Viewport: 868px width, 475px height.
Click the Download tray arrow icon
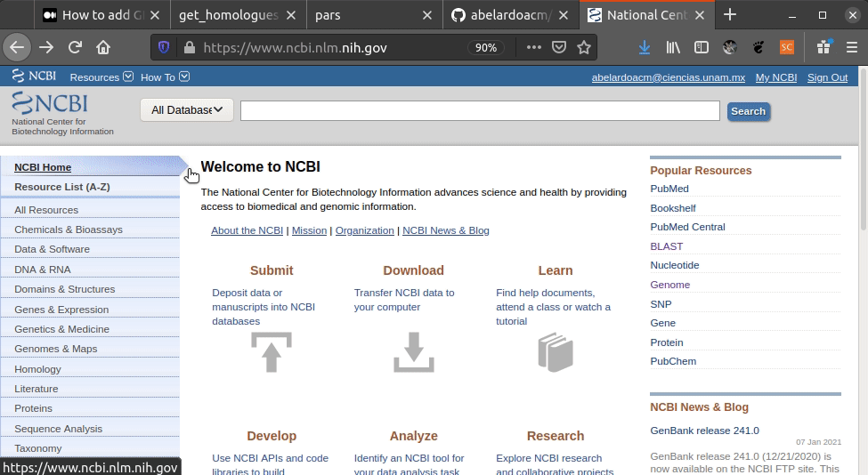click(x=413, y=352)
